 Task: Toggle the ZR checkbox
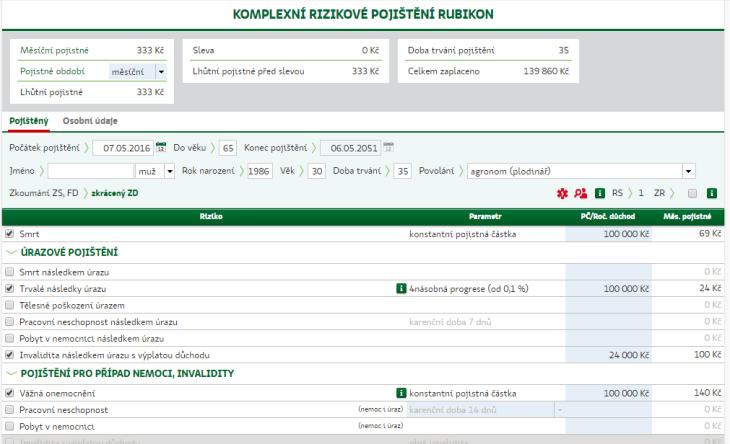click(692, 193)
